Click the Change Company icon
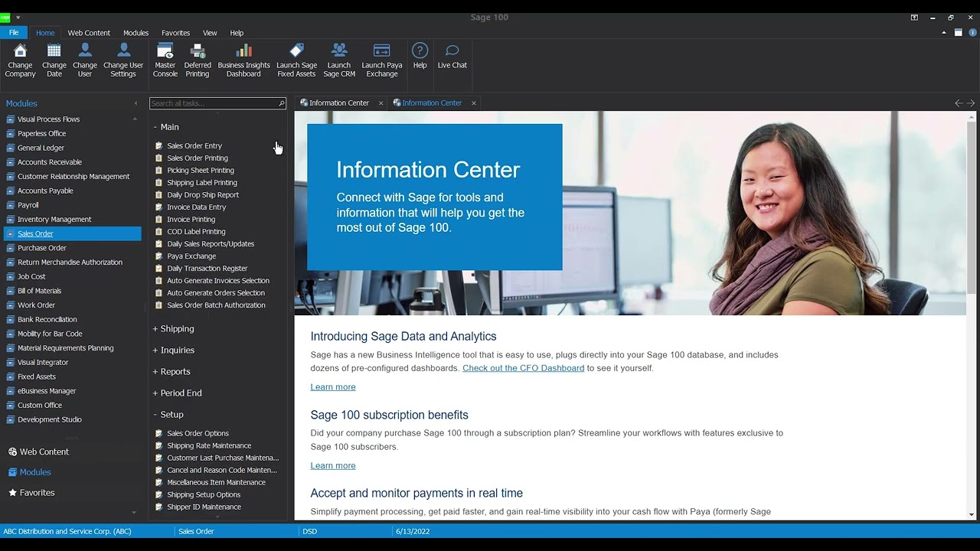Screen dimensions: 980x551 (x=21, y=51)
